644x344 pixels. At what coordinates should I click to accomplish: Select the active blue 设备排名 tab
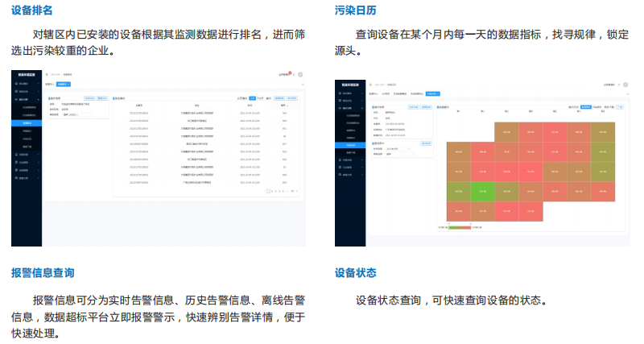tap(64, 83)
